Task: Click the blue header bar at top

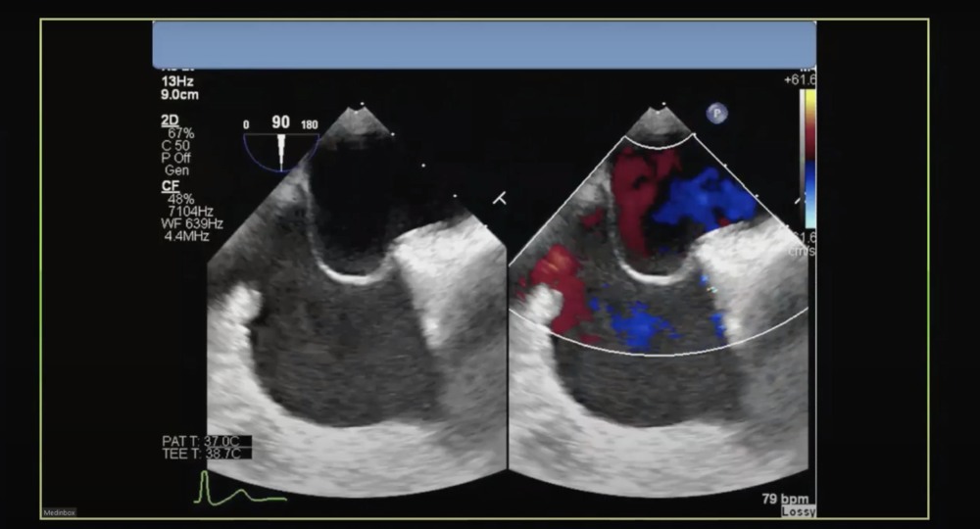Action: (483, 45)
